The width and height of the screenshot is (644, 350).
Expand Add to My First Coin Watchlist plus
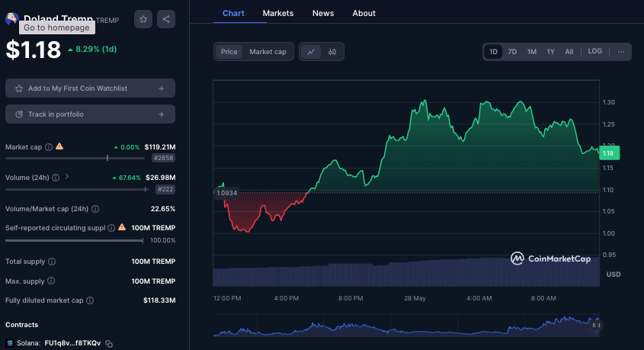point(161,88)
